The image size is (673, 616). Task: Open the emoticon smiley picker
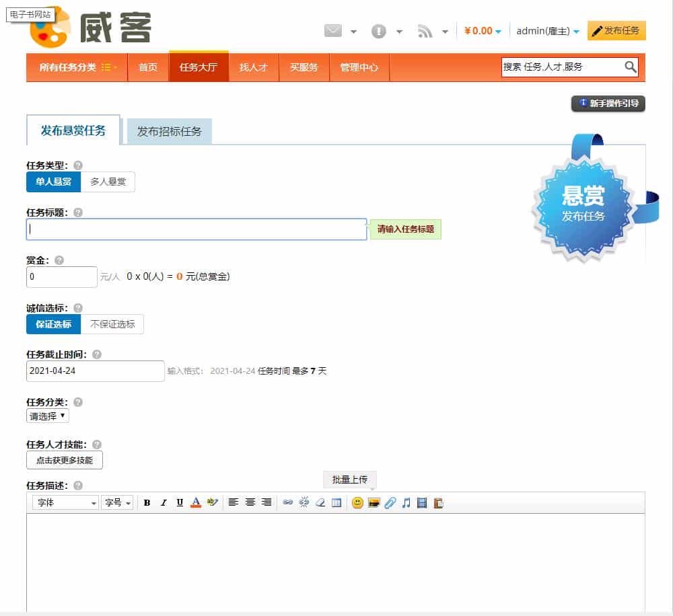(357, 503)
